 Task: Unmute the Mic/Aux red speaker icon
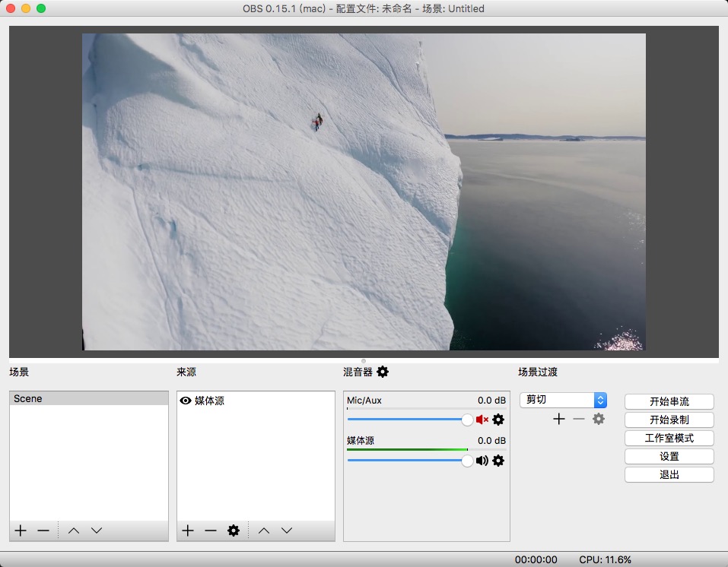pyautogui.click(x=482, y=420)
